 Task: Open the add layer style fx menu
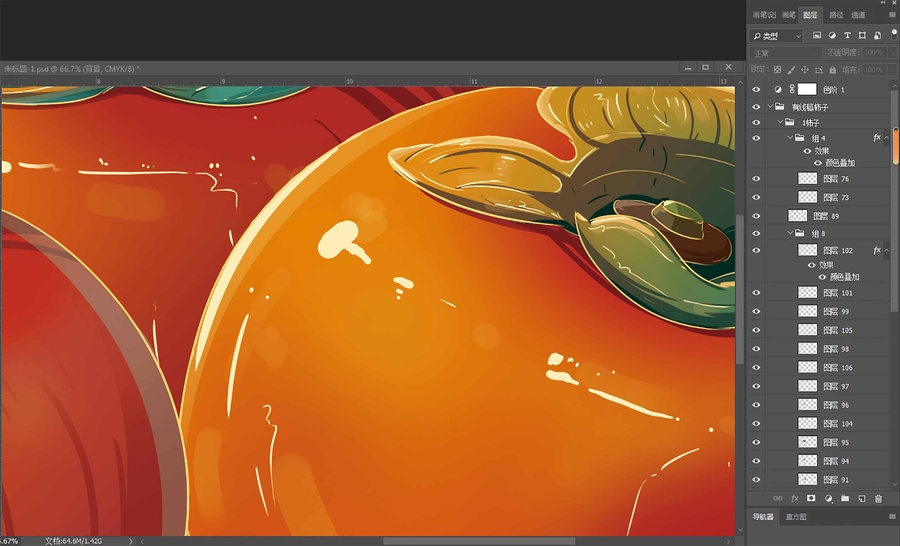[794, 498]
